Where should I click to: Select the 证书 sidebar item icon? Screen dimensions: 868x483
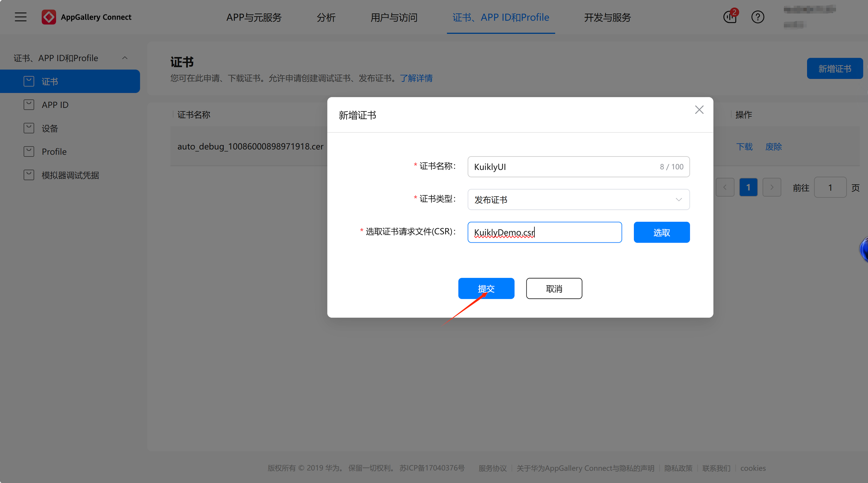29,81
